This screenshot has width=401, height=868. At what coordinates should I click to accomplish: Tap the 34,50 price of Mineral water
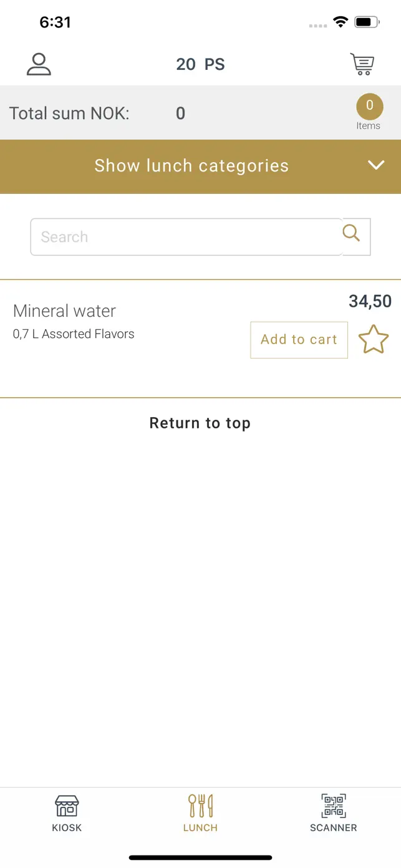pyautogui.click(x=370, y=301)
